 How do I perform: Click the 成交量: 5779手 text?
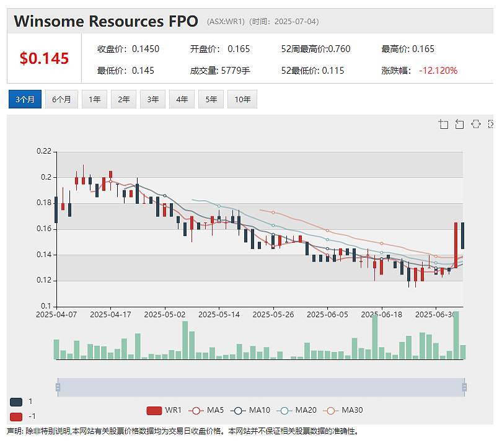coord(220,71)
